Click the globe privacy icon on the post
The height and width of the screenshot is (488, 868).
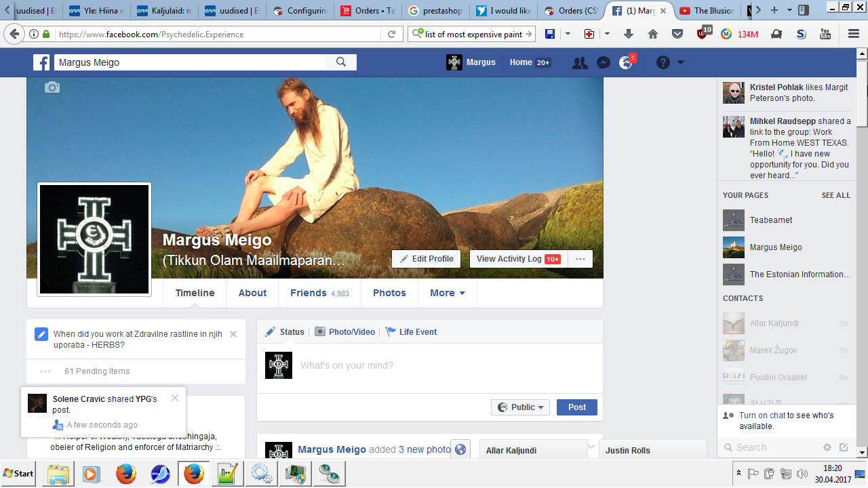[460, 449]
